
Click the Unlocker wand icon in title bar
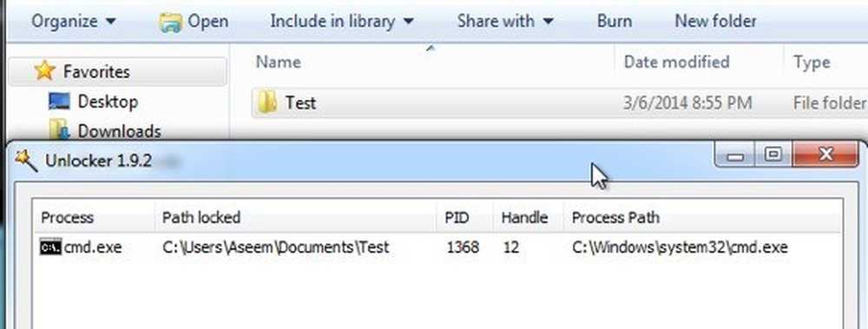pos(25,161)
